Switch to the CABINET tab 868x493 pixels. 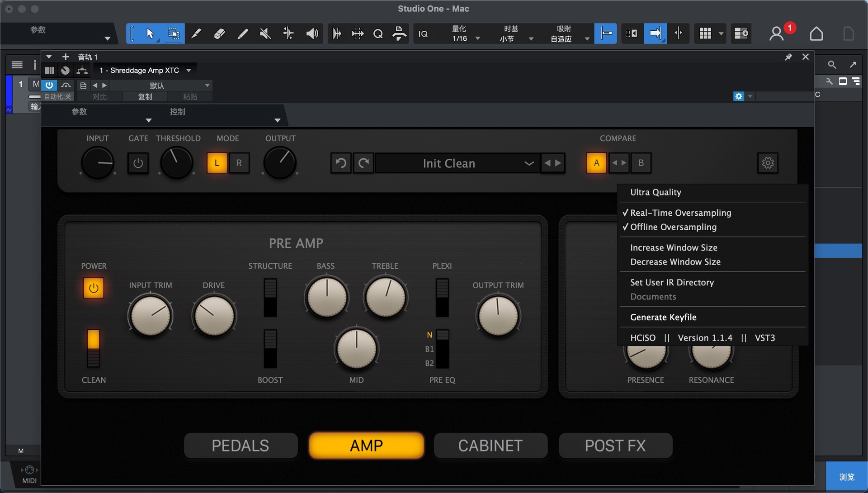tap(491, 446)
